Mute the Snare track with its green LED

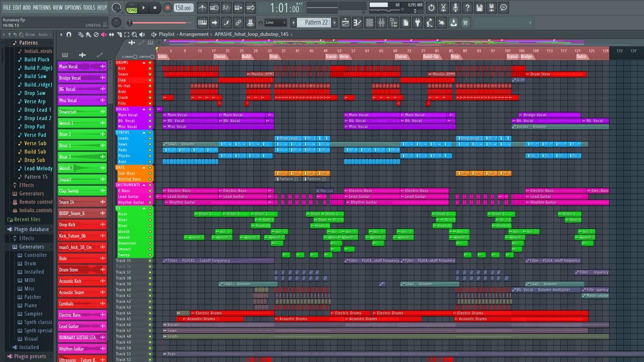150,74
